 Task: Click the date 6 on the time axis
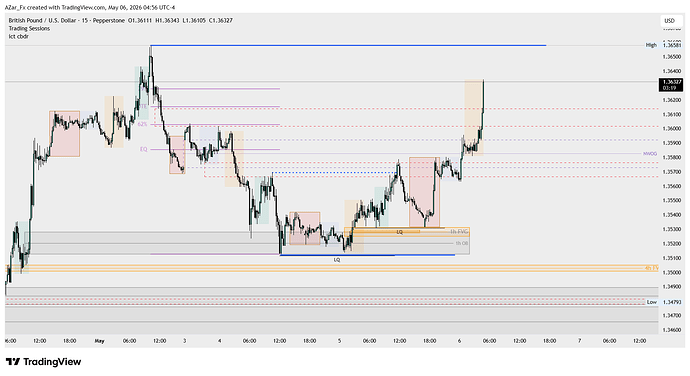[459, 341]
